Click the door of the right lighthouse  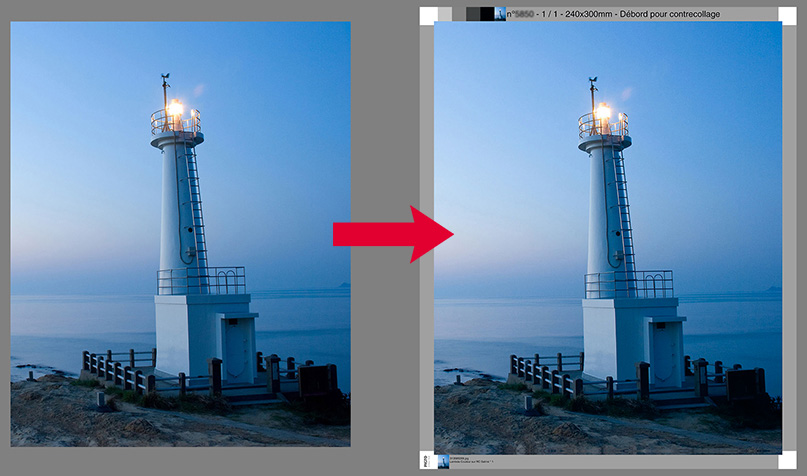pos(663,357)
